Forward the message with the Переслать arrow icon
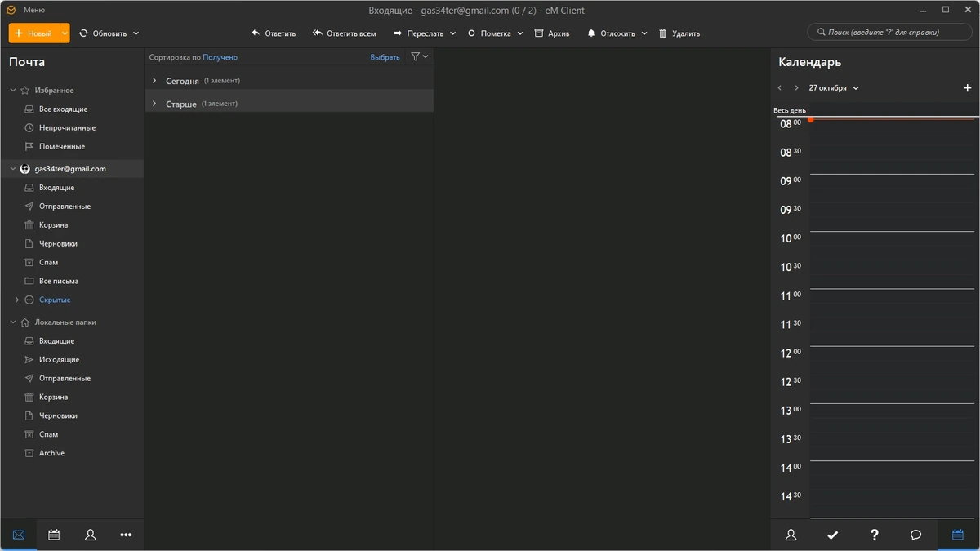Viewport: 980px width, 551px height. point(398,33)
